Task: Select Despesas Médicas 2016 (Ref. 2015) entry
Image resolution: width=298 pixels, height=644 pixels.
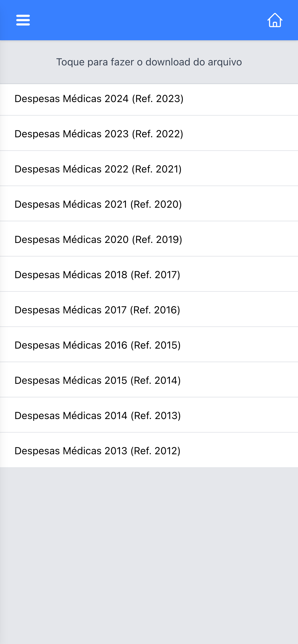Action: coord(149,345)
